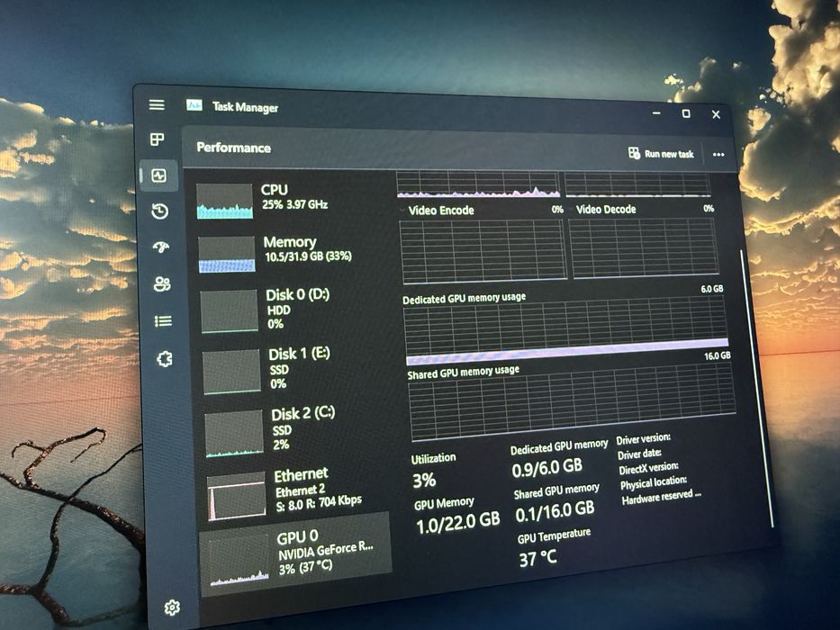Click the 6.0 GB graph scale label
Image resolution: width=840 pixels, height=630 pixels.
(712, 289)
